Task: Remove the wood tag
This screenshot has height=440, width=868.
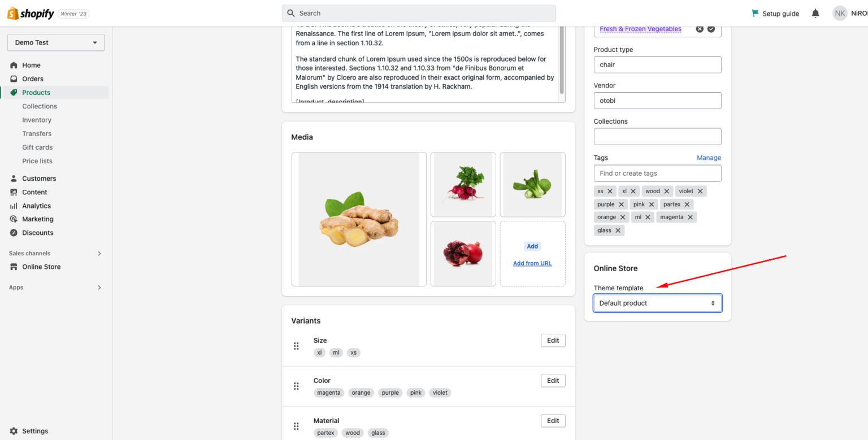Action: [667, 191]
